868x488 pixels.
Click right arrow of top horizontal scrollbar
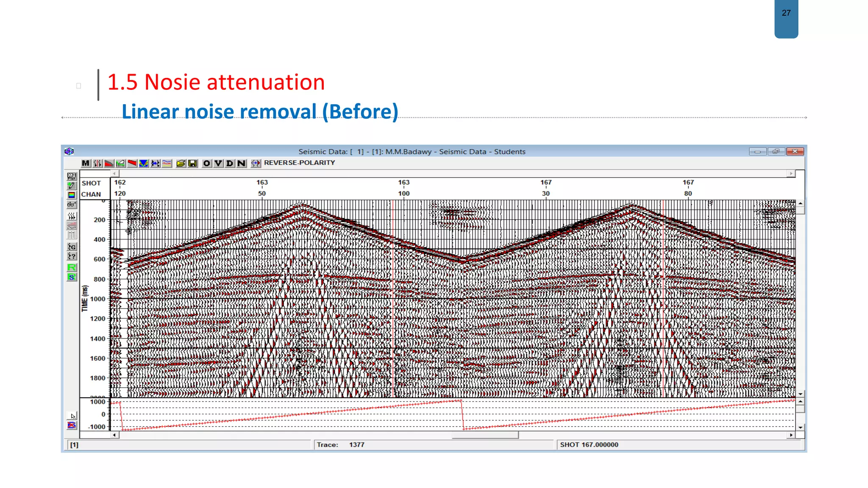tap(791, 173)
